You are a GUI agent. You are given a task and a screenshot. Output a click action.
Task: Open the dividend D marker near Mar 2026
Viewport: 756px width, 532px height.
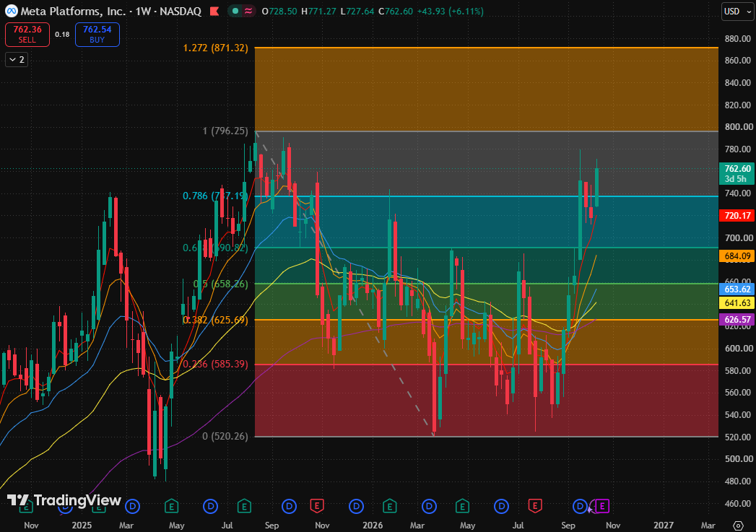429,506
